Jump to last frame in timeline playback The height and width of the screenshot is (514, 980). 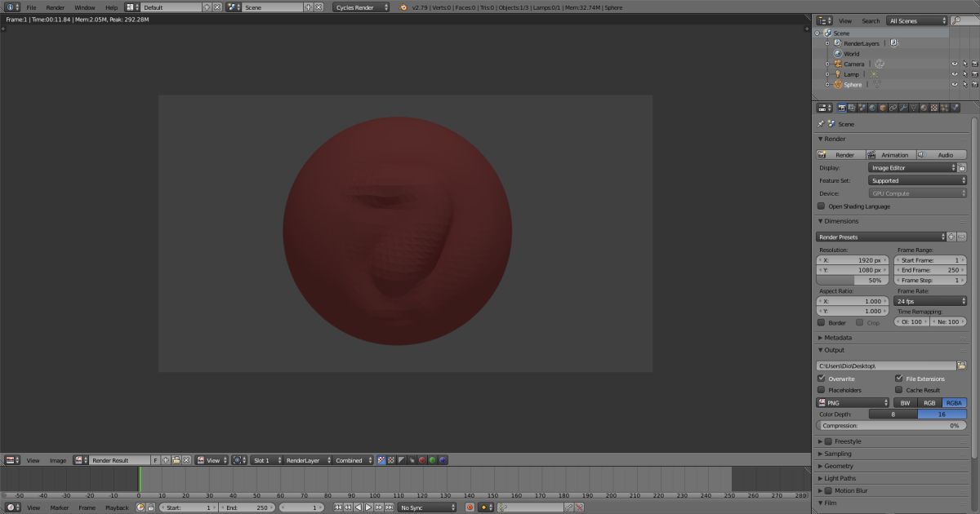(x=390, y=507)
